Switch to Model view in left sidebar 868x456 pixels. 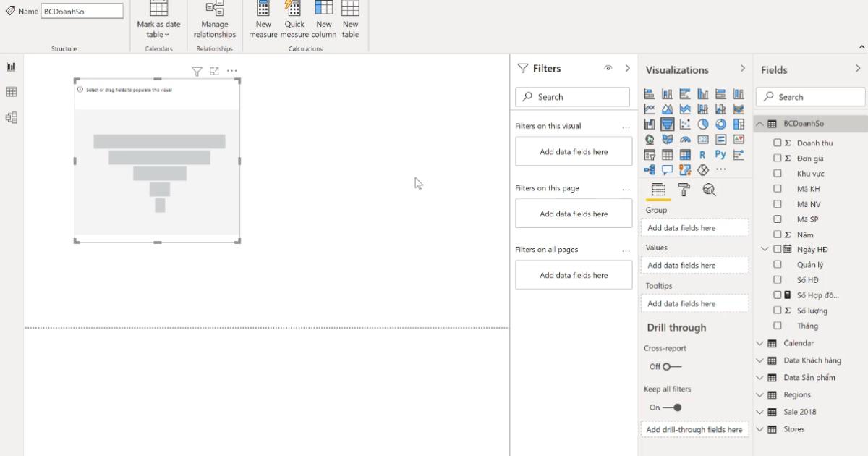(x=11, y=117)
